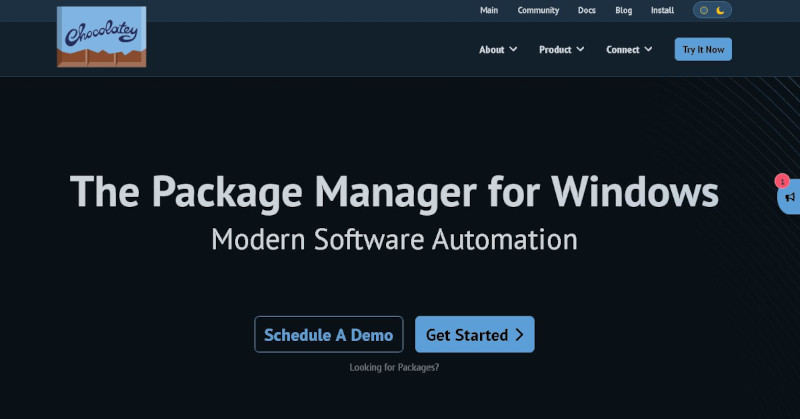The height and width of the screenshot is (419, 800).
Task: Open the Docs page
Action: coord(587,10)
